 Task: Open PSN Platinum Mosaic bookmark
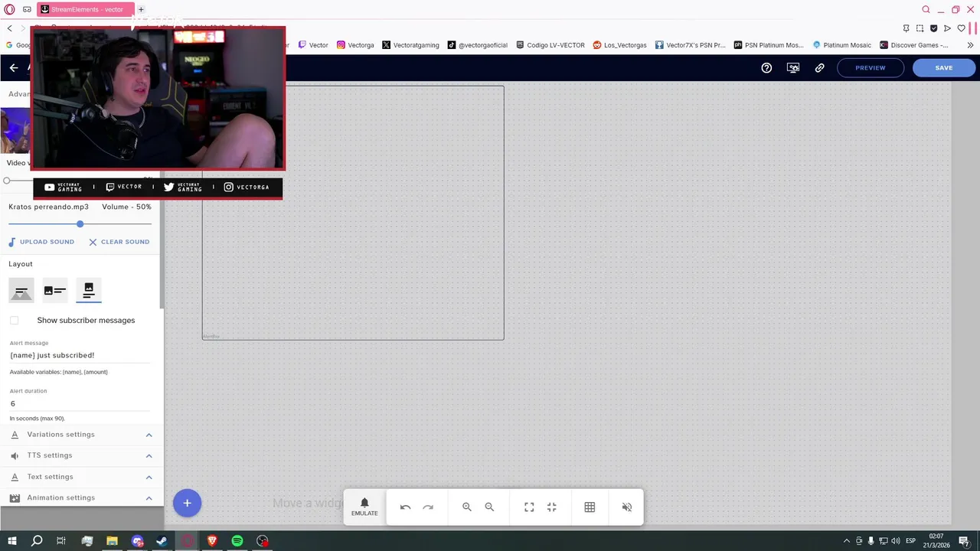pyautogui.click(x=769, y=45)
